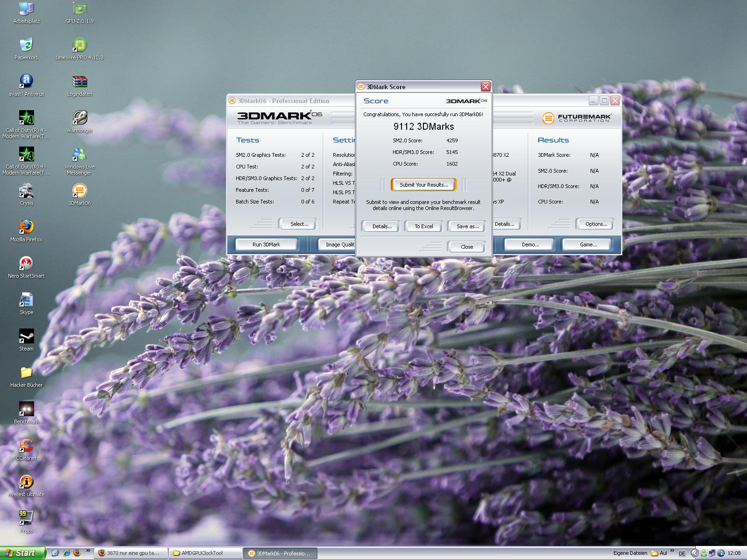The height and width of the screenshot is (560, 747).
Task: Launch Crysis desktop shortcut
Action: point(26,195)
